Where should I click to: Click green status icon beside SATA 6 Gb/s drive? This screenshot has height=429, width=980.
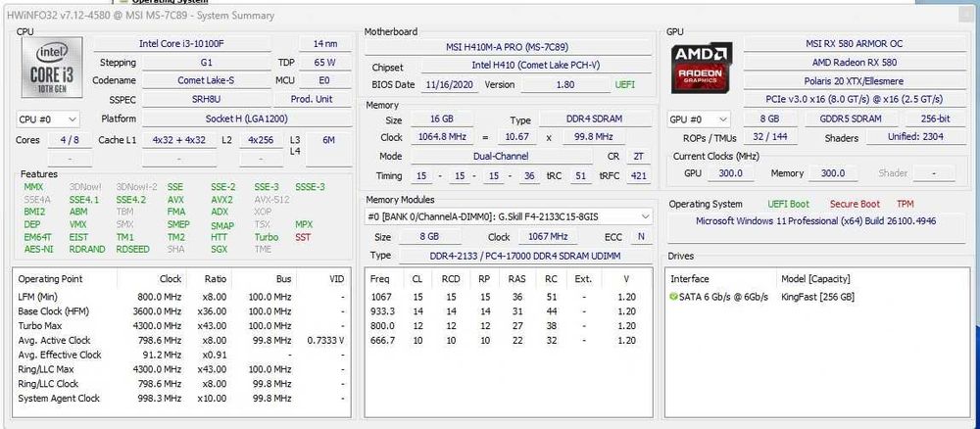point(673,297)
